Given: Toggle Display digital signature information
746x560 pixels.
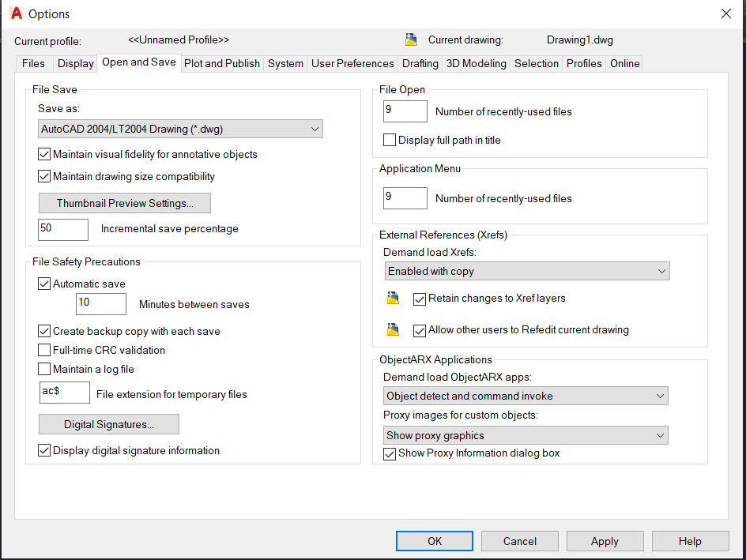Looking at the screenshot, I should 44,450.
